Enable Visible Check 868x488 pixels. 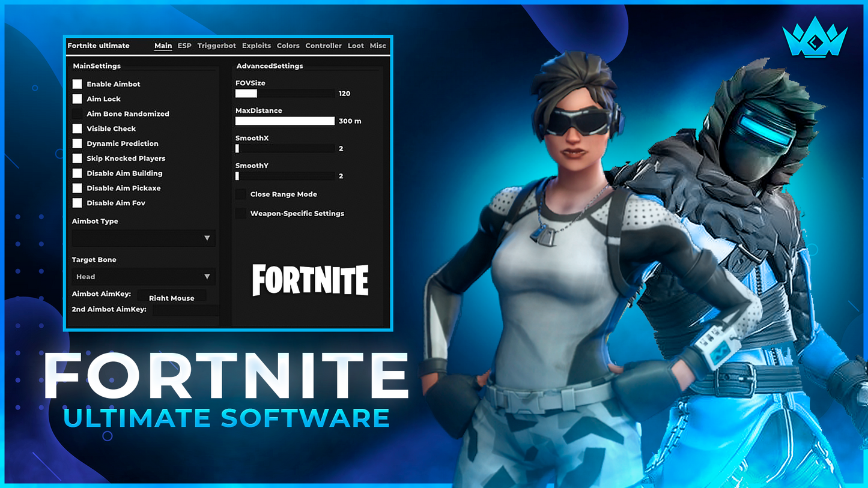77,128
